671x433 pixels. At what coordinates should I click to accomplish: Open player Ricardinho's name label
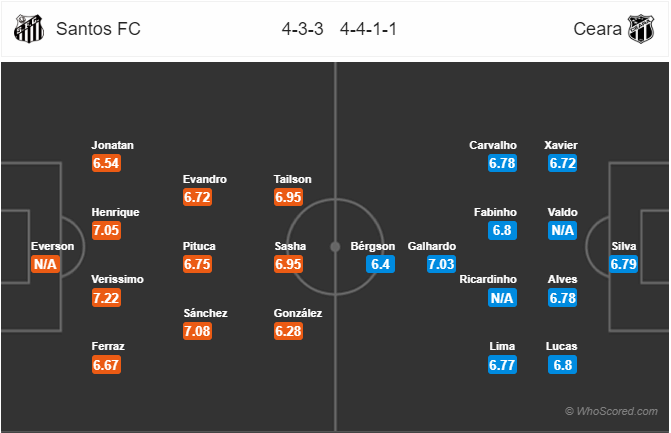click(x=488, y=279)
